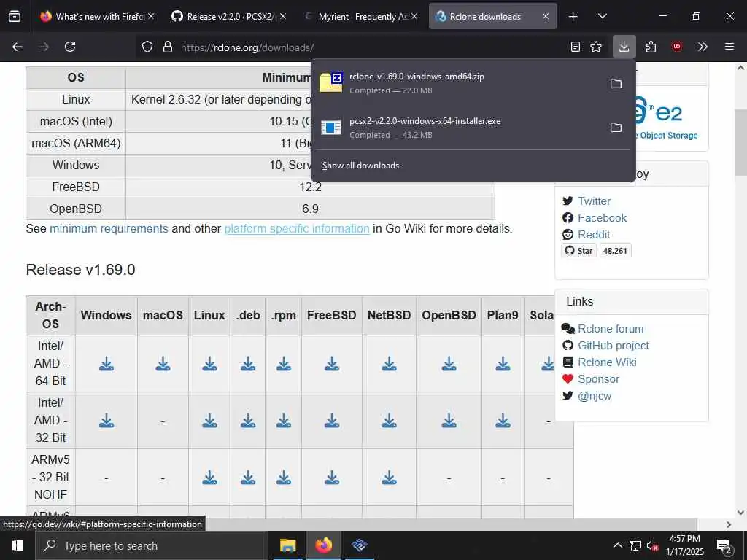Open GitHub project link

tap(613, 345)
